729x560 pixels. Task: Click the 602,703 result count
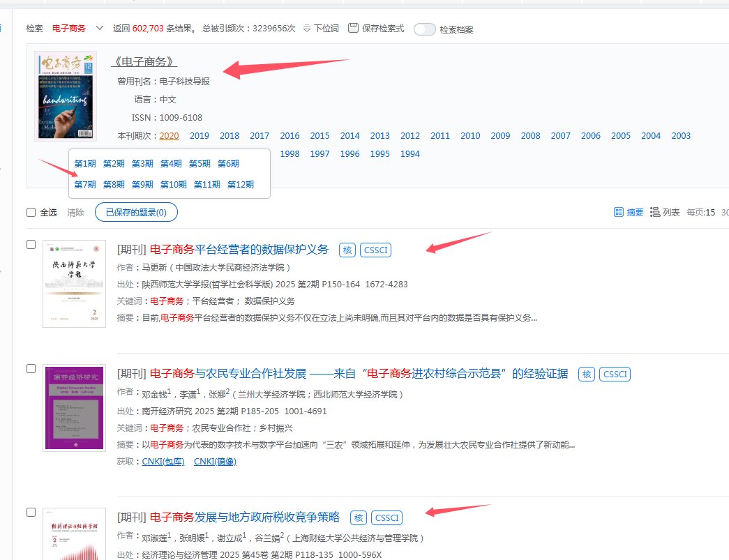pyautogui.click(x=148, y=29)
